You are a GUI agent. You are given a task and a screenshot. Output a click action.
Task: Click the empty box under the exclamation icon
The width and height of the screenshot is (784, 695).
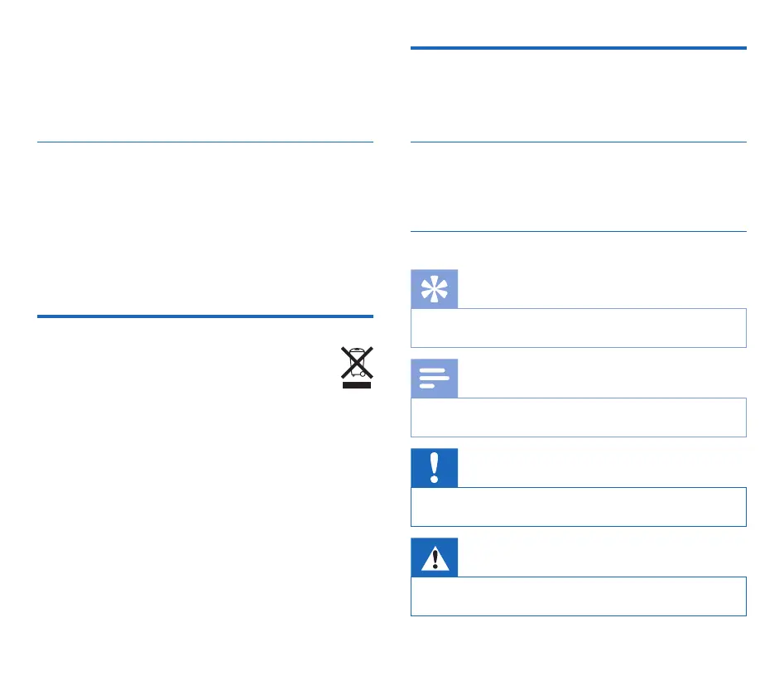(x=579, y=507)
